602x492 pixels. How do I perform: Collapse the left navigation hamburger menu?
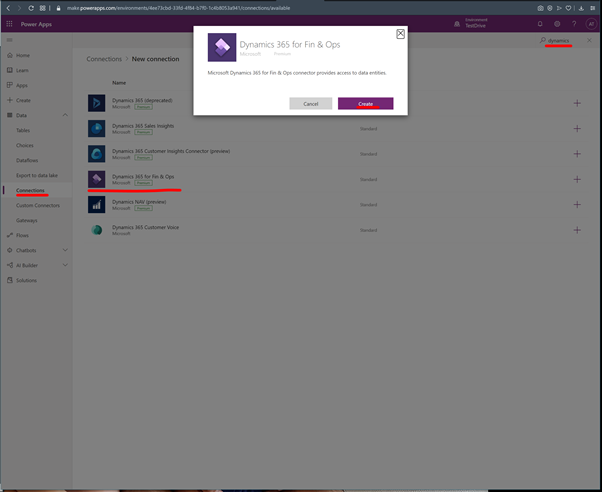10,40
